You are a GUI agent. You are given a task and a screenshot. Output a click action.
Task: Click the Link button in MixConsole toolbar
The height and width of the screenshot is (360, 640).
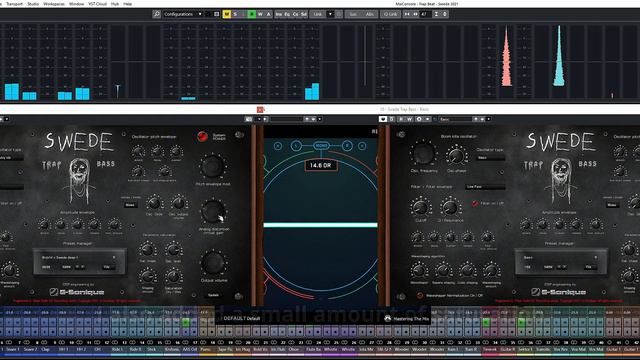(318, 14)
